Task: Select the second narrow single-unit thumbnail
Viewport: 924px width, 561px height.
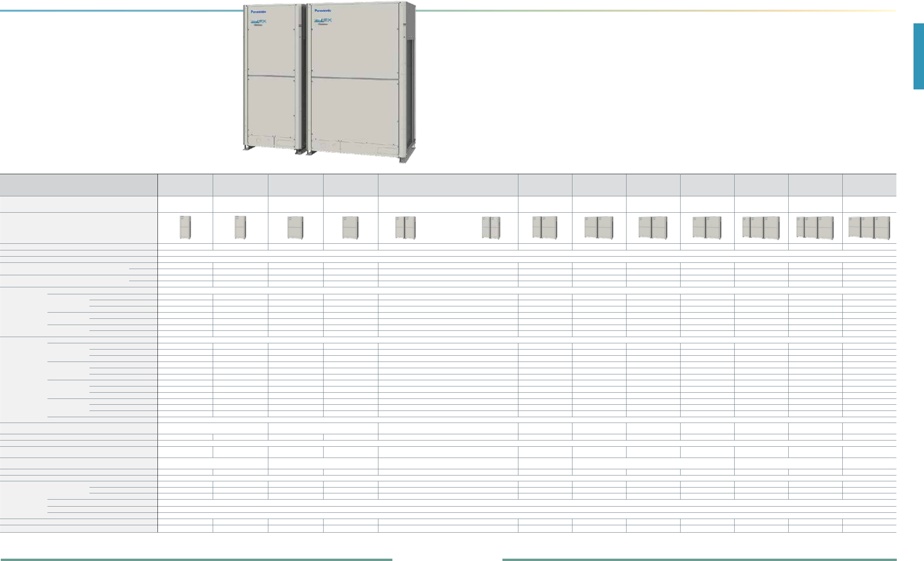Action: coord(240,227)
